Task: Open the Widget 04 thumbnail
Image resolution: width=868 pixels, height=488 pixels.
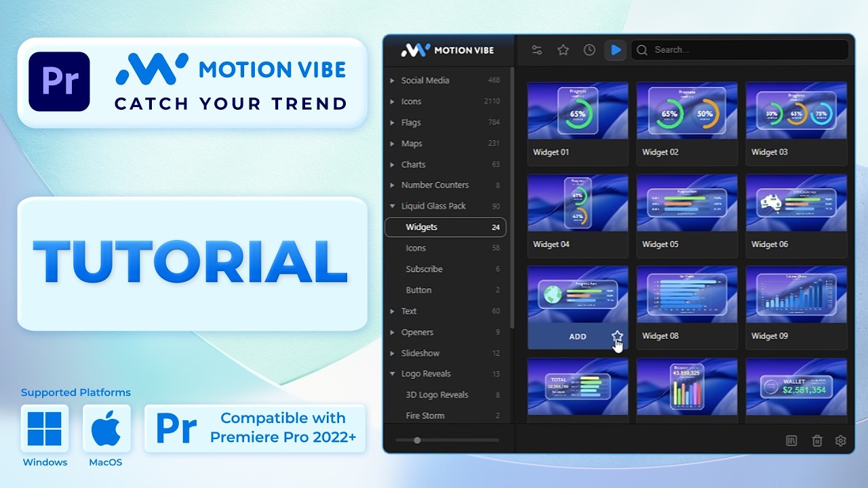Action: coord(578,203)
